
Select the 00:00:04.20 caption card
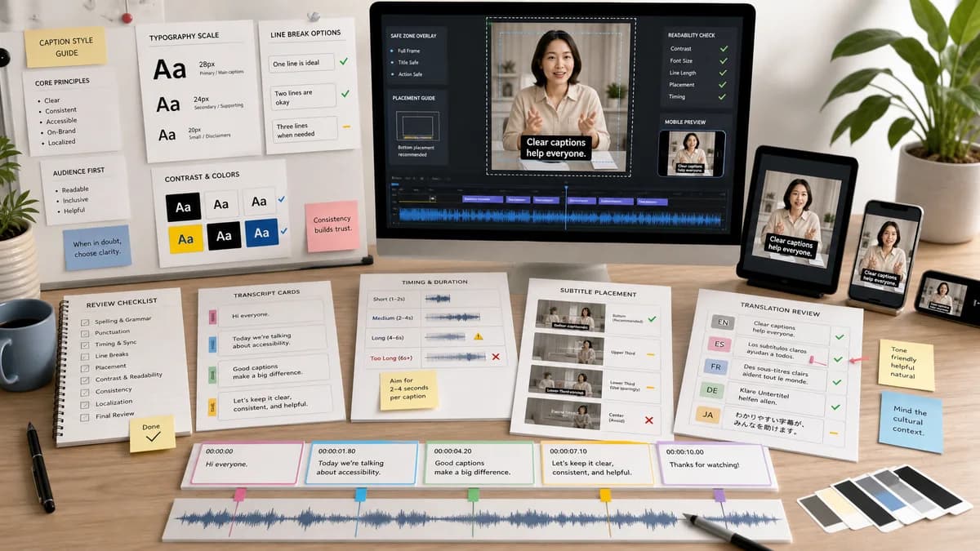[x=481, y=464]
